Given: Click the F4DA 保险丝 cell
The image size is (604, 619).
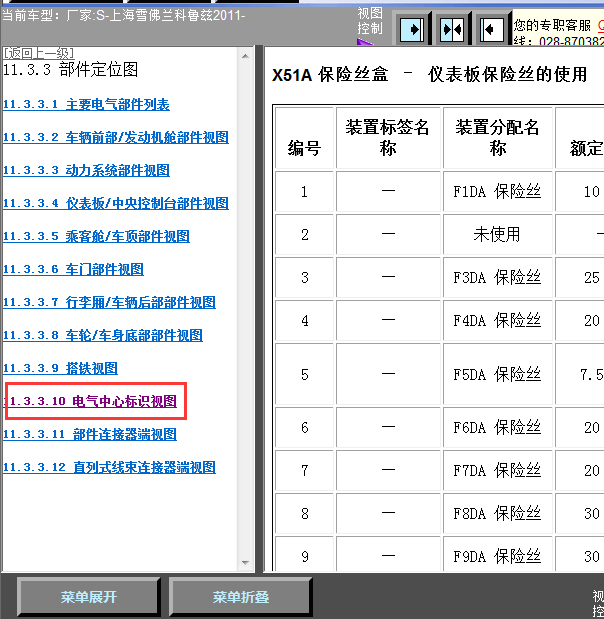Looking at the screenshot, I should (497, 321).
